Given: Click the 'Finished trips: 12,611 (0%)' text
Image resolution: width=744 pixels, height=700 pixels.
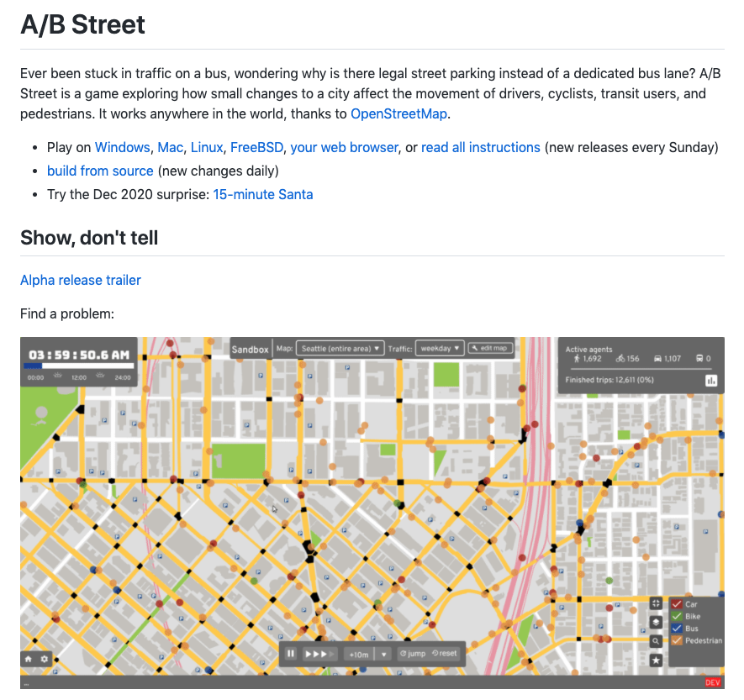Looking at the screenshot, I should click(609, 380).
